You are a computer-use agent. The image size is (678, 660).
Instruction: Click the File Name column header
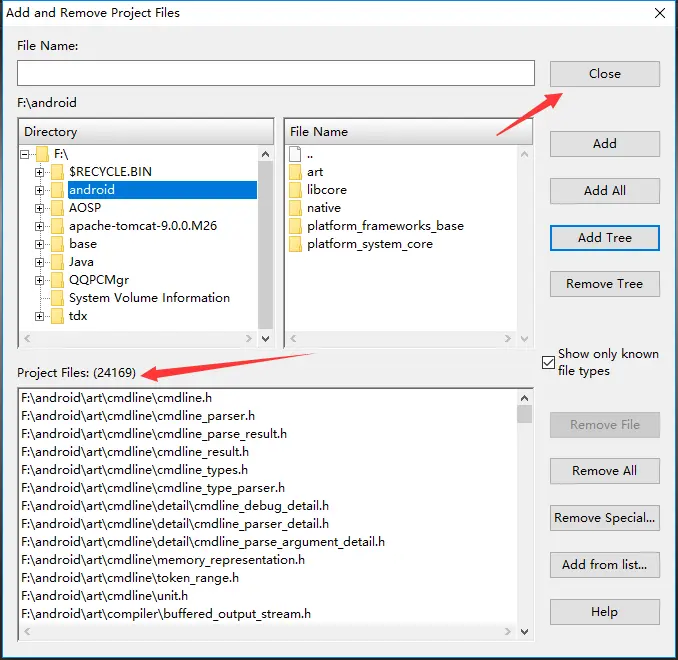click(409, 131)
